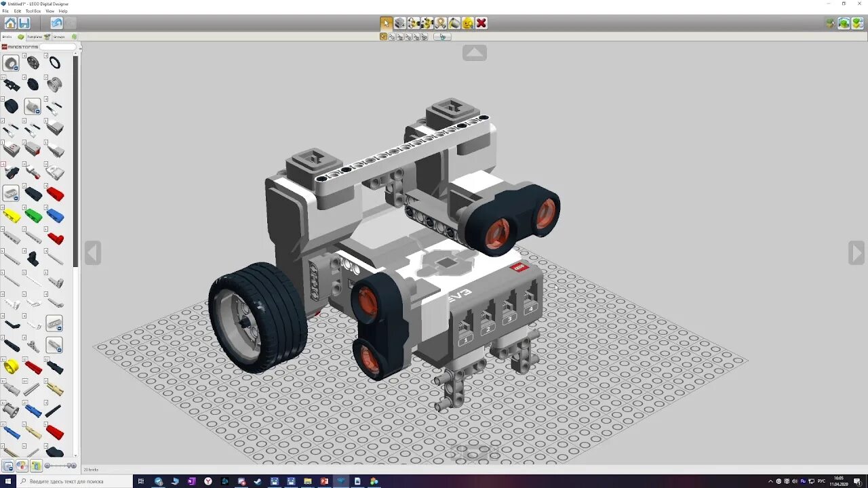Pick the green connector in the palette
This screenshot has height=488, width=868.
(33, 216)
